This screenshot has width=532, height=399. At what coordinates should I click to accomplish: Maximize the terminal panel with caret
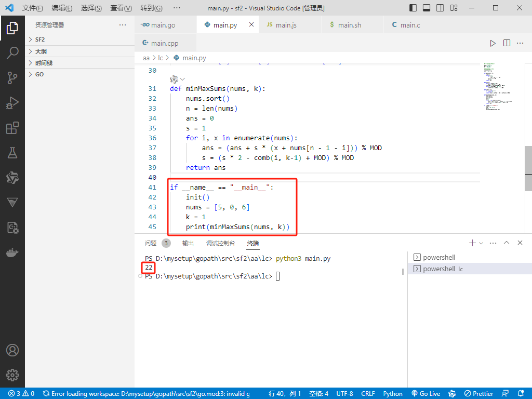507,243
